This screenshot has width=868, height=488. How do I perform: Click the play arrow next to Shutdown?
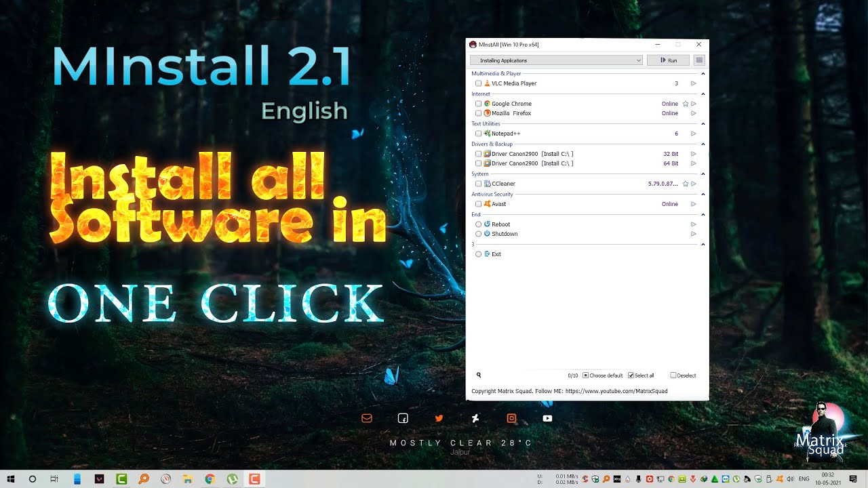point(694,234)
